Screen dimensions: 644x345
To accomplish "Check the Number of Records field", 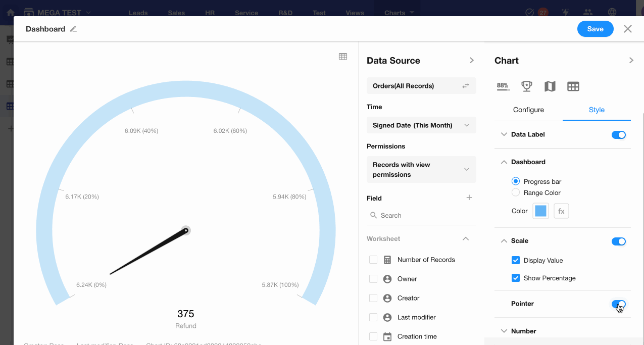I will pos(373,260).
